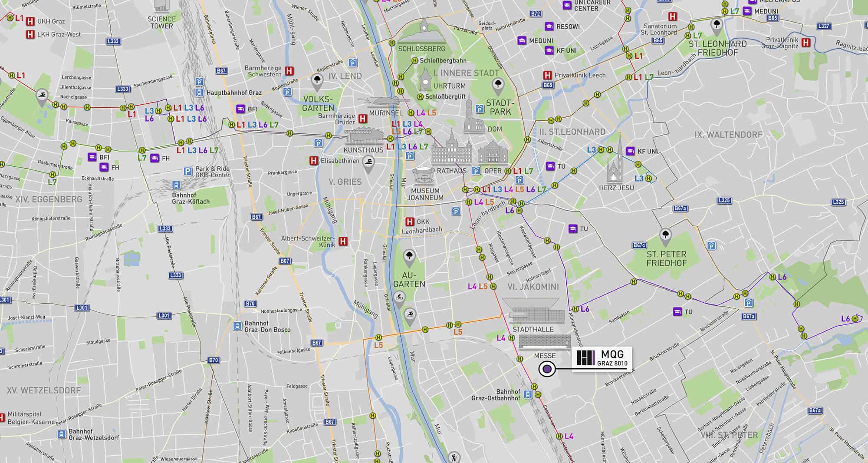This screenshot has width=868, height=463.
Task: Click the Kunsthaus building illustration
Action: (x=364, y=136)
